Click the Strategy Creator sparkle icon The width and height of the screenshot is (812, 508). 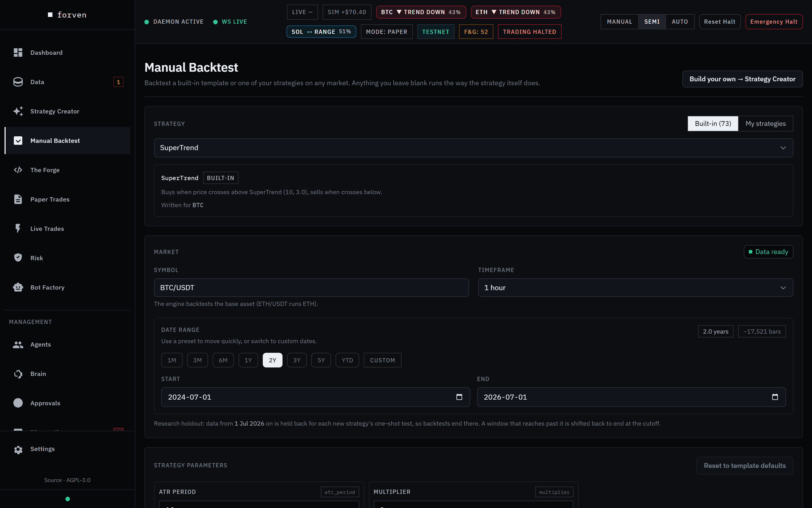(x=18, y=111)
